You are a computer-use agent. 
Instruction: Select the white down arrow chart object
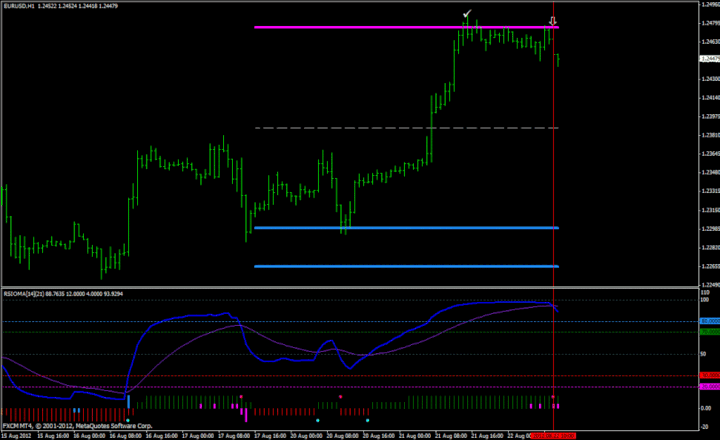553,21
